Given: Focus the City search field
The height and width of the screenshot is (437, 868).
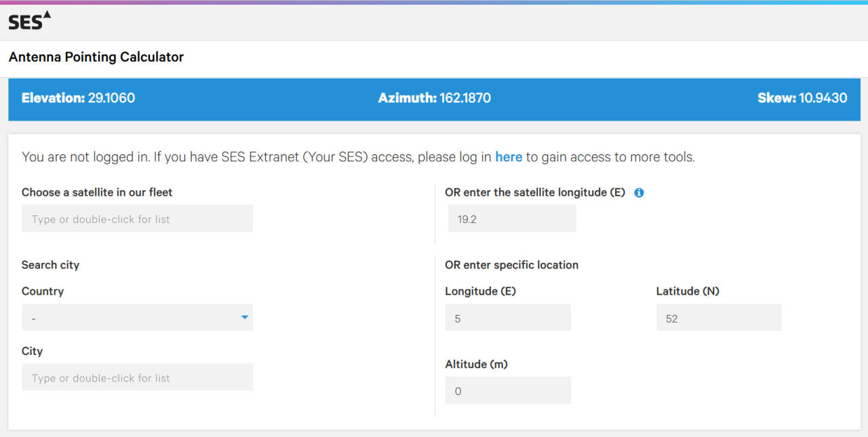Looking at the screenshot, I should (x=137, y=377).
